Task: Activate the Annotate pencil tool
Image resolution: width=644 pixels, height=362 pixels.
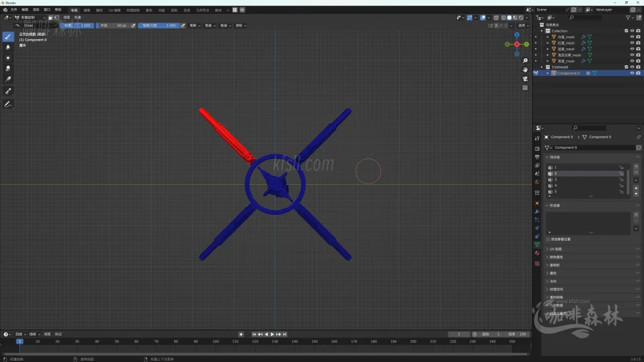Action: coord(8,104)
